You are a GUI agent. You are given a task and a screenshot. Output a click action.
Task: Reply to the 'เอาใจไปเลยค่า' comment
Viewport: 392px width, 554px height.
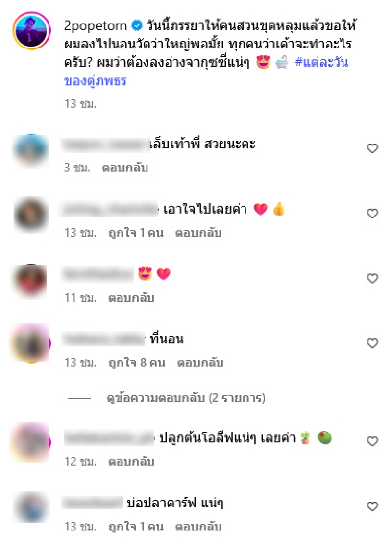[x=198, y=233]
